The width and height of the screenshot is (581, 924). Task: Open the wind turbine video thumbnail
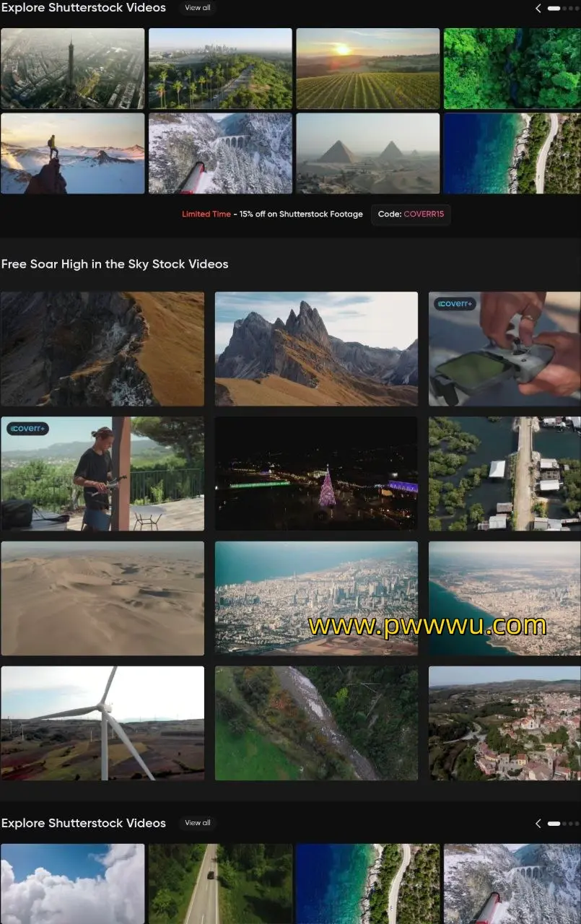pyautogui.click(x=102, y=723)
